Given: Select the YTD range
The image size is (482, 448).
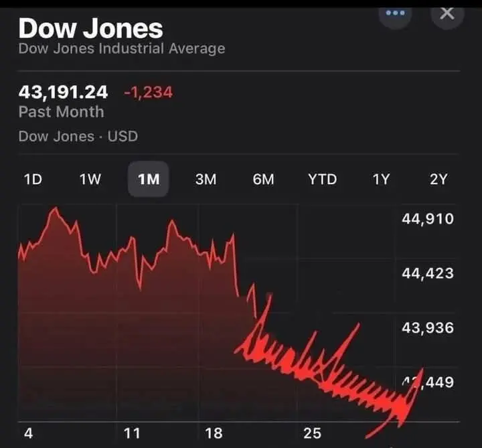Looking at the screenshot, I should tap(322, 179).
